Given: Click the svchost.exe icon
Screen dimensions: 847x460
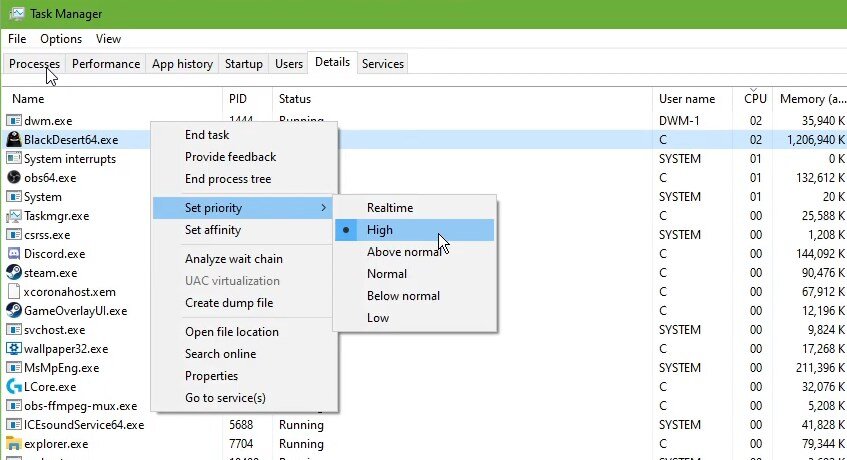Looking at the screenshot, I should (x=14, y=330).
